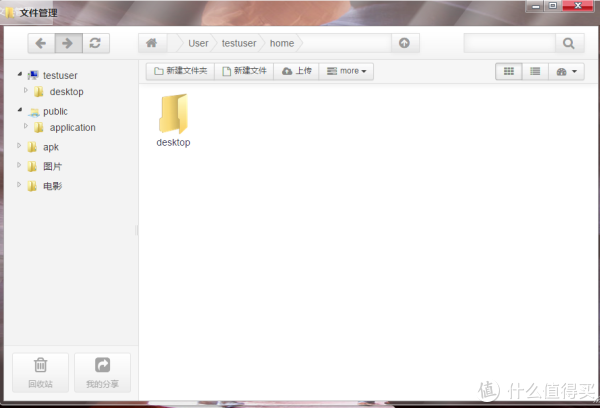Click inside the search input field
The width and height of the screenshot is (600, 408).
[x=509, y=43]
